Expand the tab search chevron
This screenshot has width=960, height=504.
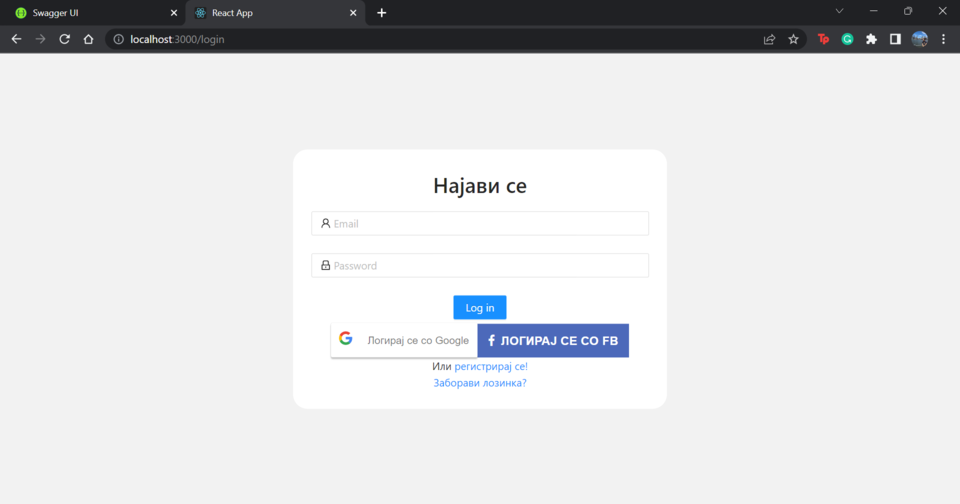click(x=839, y=11)
